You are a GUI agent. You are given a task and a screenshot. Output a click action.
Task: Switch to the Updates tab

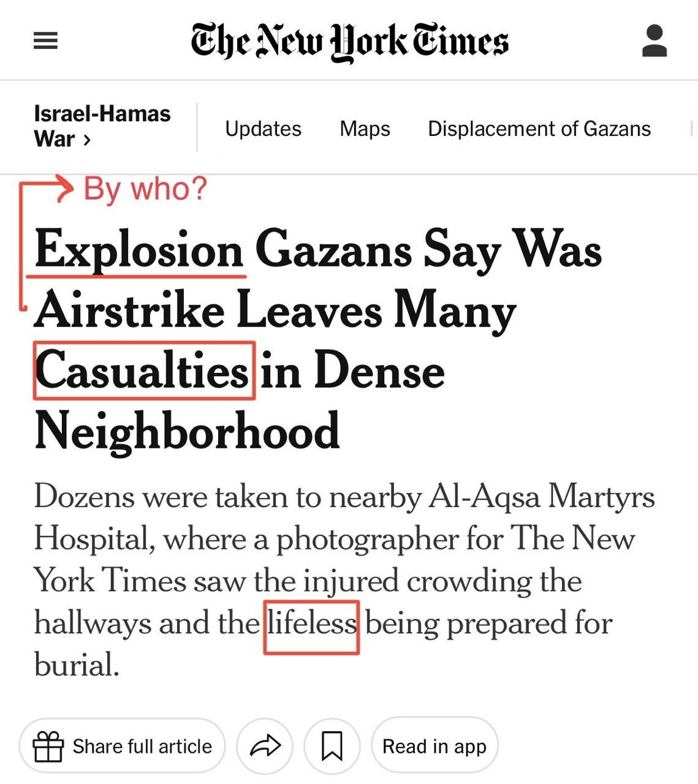point(263,129)
